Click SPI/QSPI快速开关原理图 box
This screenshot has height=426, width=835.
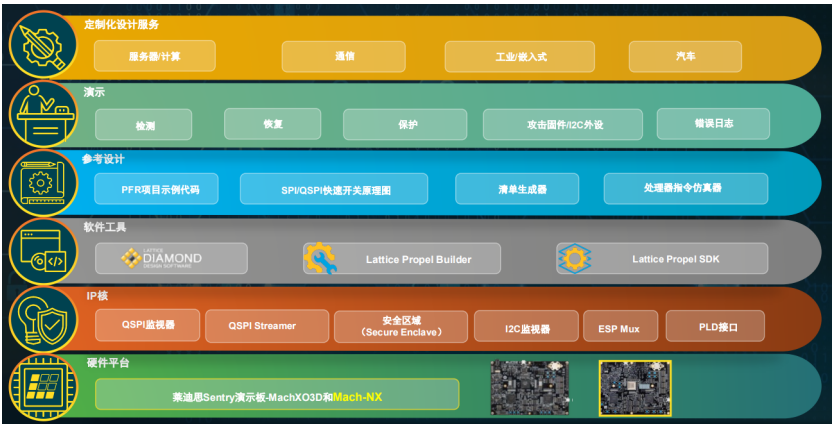point(334,189)
